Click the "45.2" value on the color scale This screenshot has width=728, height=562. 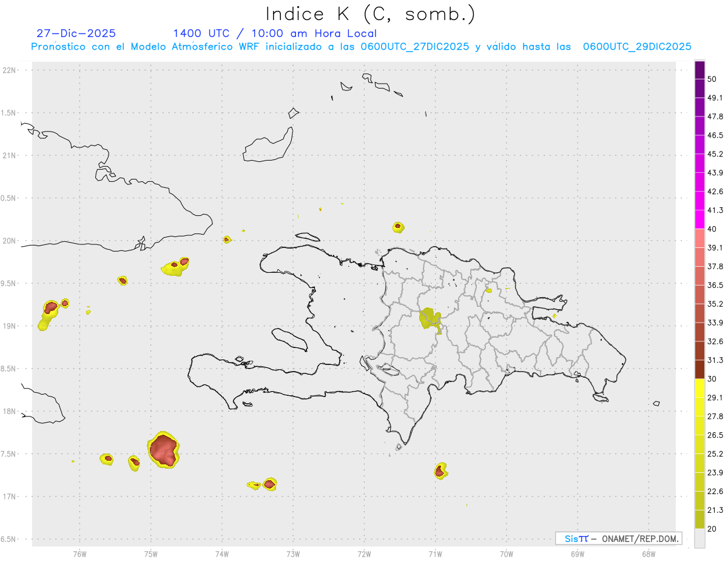pyautogui.click(x=715, y=154)
